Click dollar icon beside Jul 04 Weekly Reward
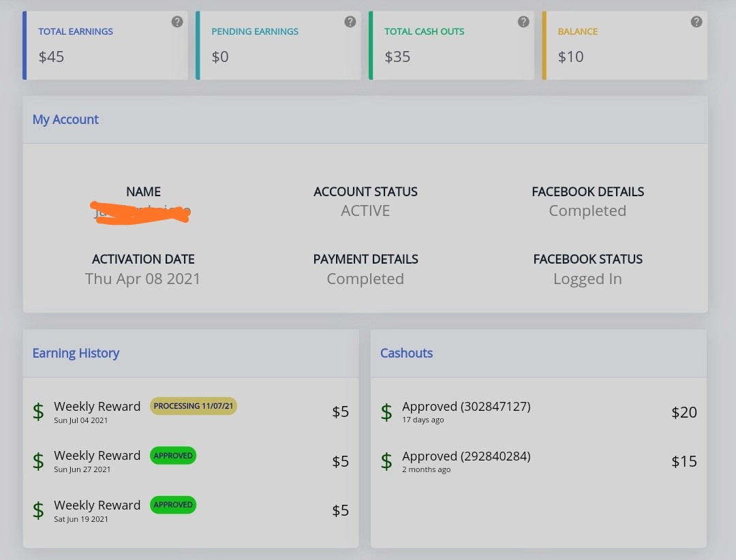This screenshot has height=560, width=736. click(38, 411)
